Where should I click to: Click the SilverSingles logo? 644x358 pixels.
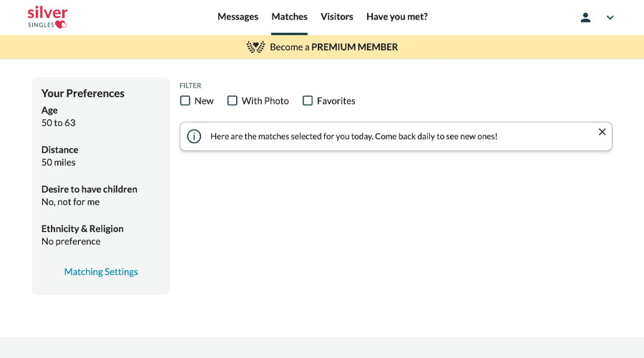tap(47, 17)
